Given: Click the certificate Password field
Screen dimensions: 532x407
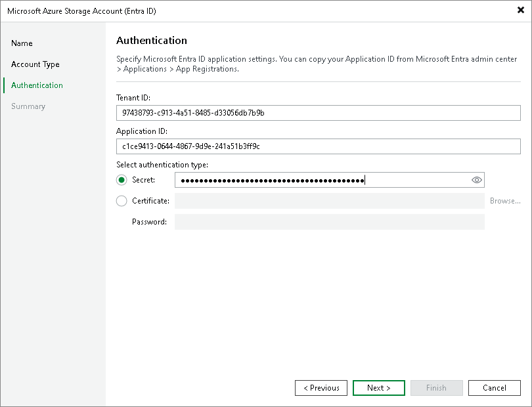Looking at the screenshot, I should pyautogui.click(x=330, y=222).
